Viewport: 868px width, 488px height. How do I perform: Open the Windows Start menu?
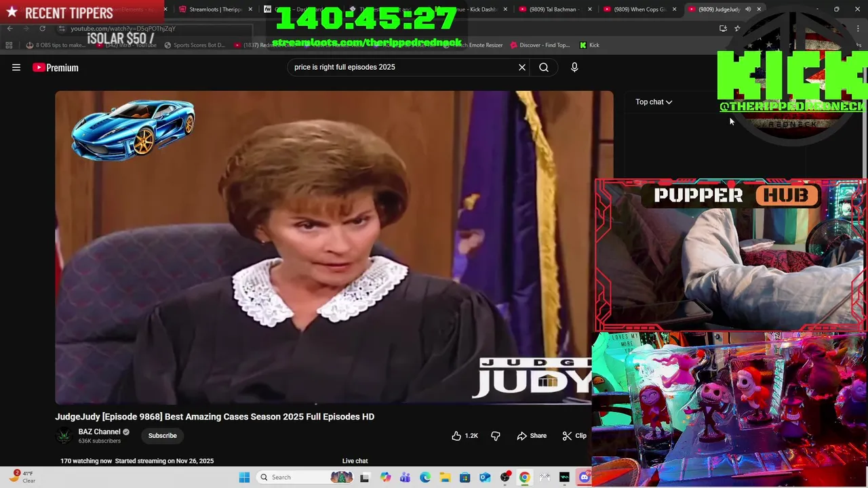coord(244,477)
